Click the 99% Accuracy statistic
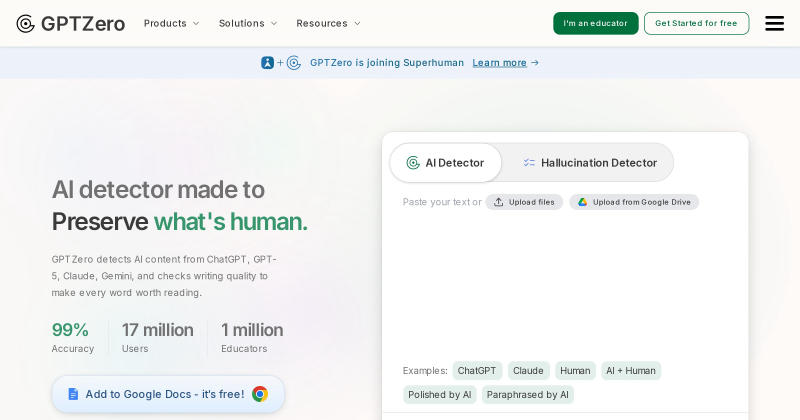 (x=73, y=337)
